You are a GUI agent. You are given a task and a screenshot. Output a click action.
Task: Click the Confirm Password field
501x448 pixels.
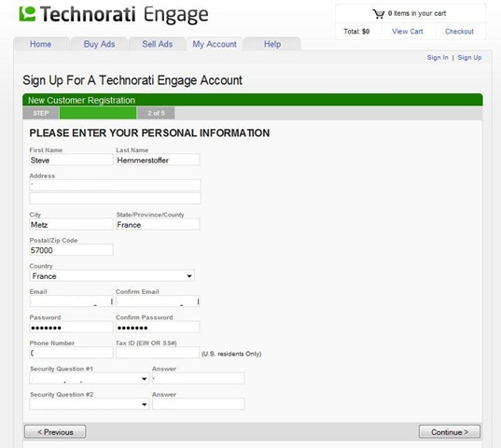(158, 328)
